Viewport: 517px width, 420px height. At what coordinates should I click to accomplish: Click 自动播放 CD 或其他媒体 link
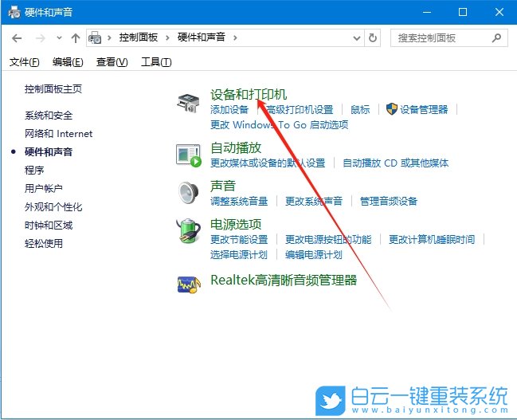click(396, 163)
